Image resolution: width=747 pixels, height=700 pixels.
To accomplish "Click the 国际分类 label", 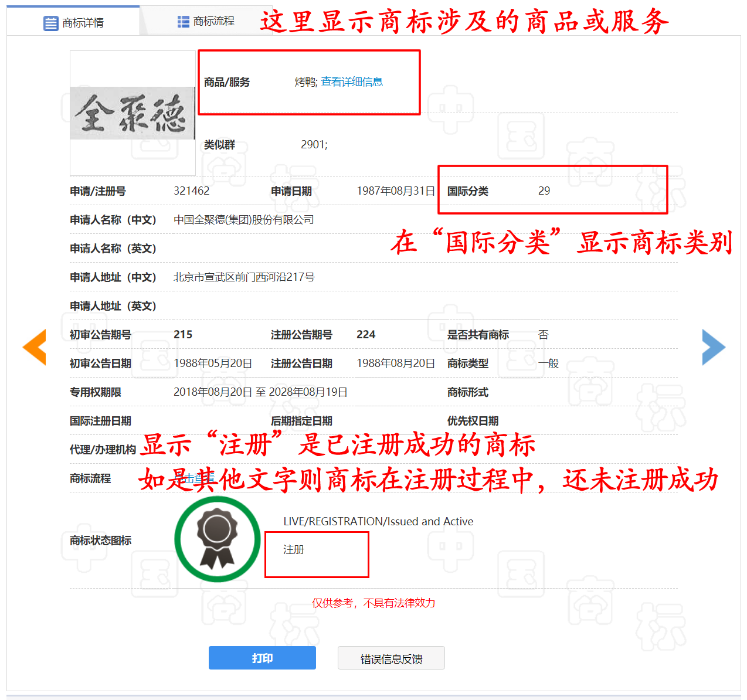I will click(468, 191).
